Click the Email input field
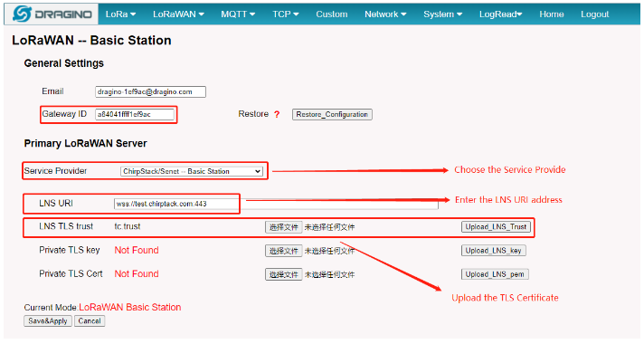The width and height of the screenshot is (644, 344). (x=150, y=91)
